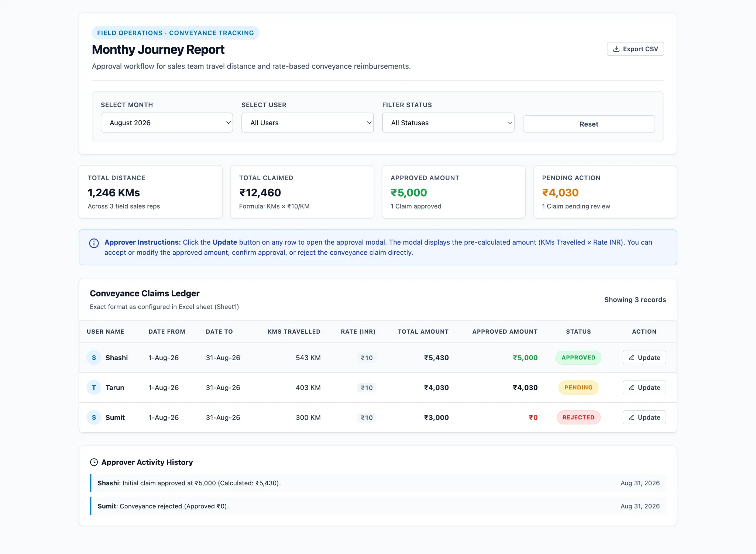
Task: Update Shashi's conveyance claim
Action: pyautogui.click(x=644, y=358)
